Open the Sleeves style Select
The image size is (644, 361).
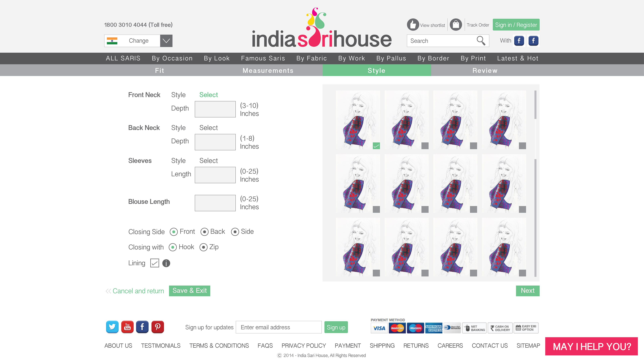(208, 160)
